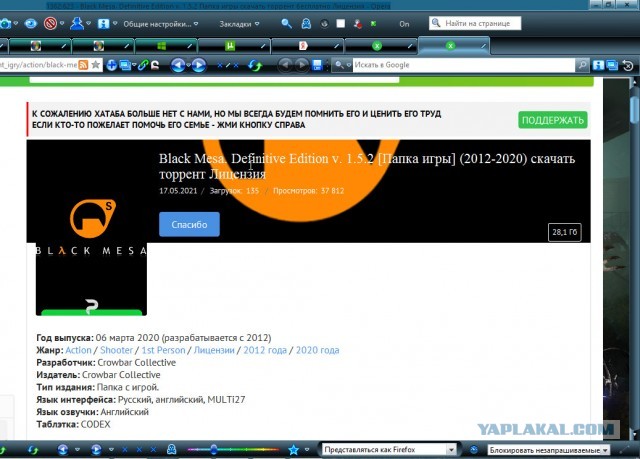Open search engine selector dropdown in Google field
Image resolution: width=640 pixels, height=459 pixels.
point(349,65)
